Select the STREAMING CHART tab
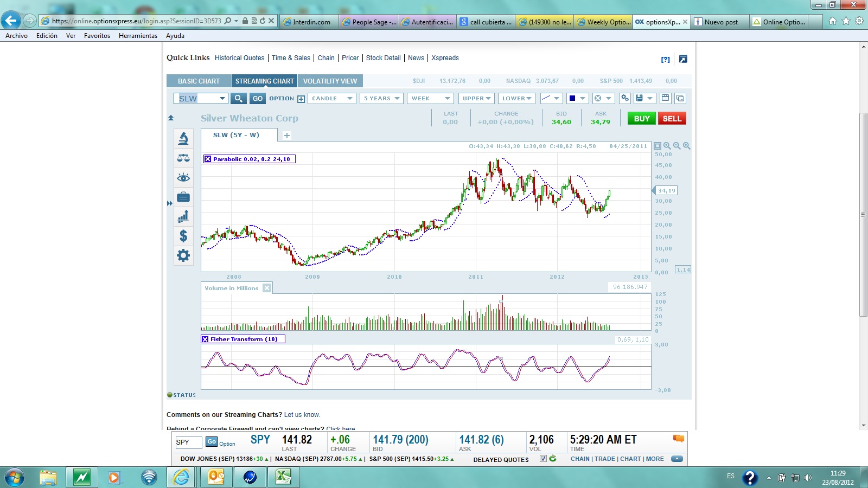The width and height of the screenshot is (868, 488). 264,81
